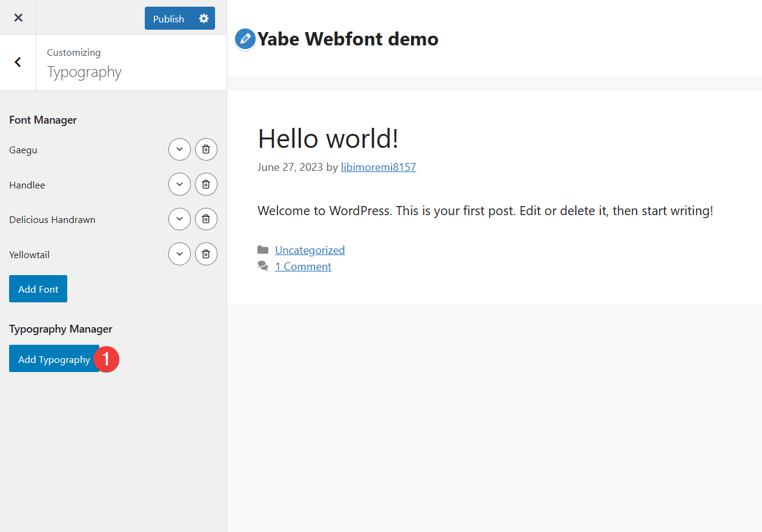
Task: Open the Hello world! post title
Action: coord(328,139)
